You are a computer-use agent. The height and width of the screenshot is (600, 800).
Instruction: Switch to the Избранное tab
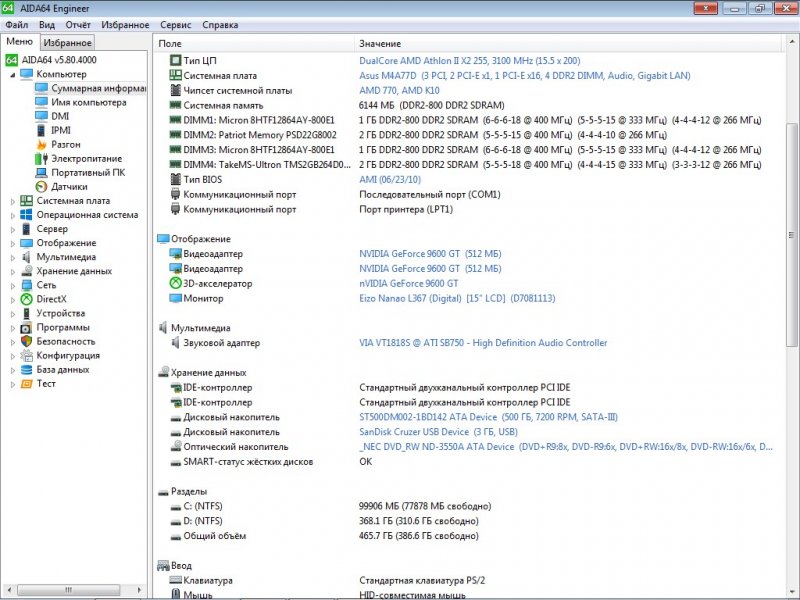point(68,43)
